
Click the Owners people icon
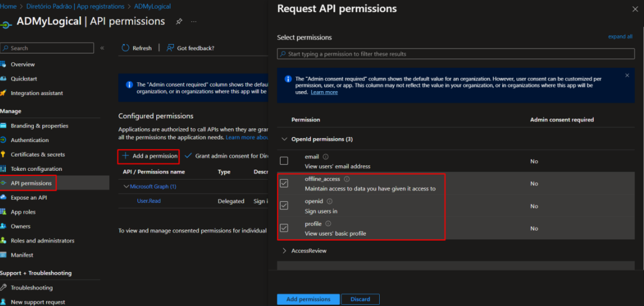[3, 226]
